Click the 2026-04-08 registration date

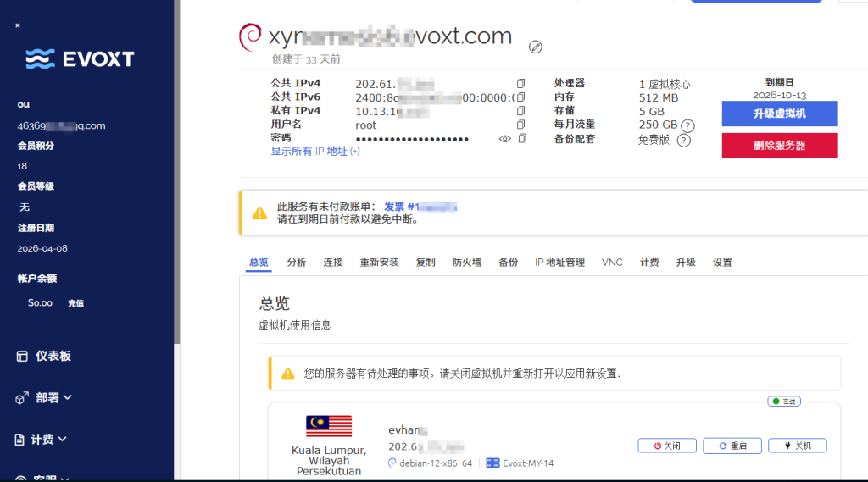[42, 248]
